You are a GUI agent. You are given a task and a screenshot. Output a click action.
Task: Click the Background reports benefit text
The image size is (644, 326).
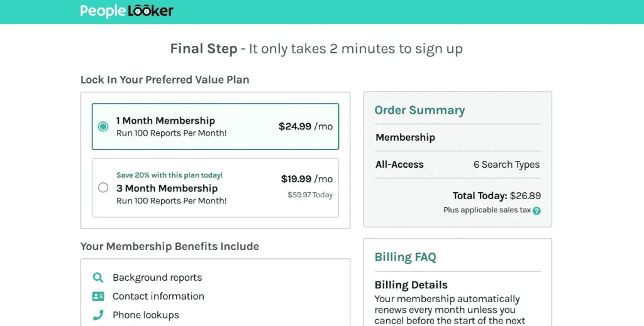pos(157,278)
